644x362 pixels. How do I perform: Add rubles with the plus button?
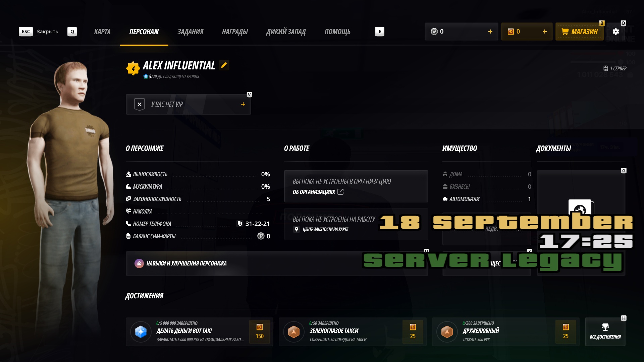pyautogui.click(x=490, y=32)
